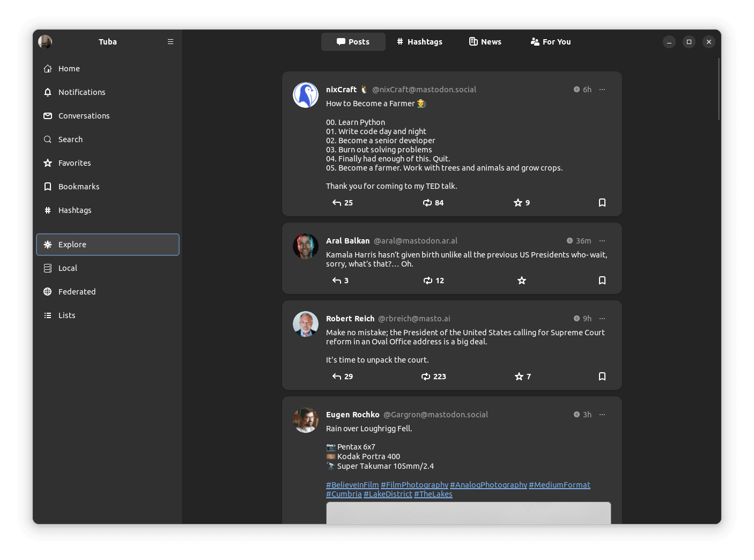Open the #LakeDistrict hashtag link
The image size is (754, 560).
click(388, 494)
